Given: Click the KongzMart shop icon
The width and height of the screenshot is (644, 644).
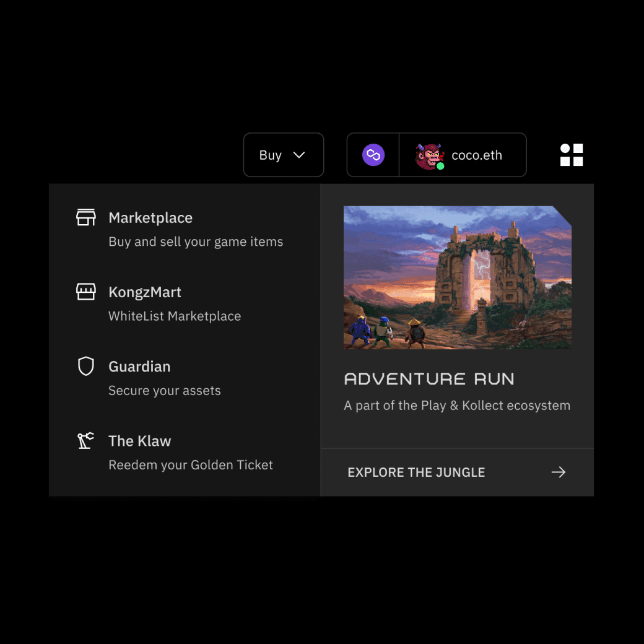Looking at the screenshot, I should 85,292.
